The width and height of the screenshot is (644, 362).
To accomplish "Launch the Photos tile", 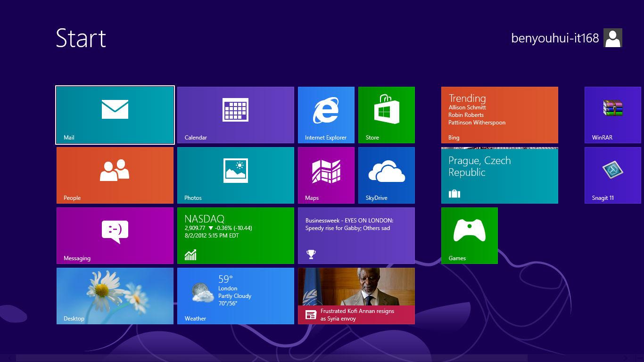I will pos(236,175).
